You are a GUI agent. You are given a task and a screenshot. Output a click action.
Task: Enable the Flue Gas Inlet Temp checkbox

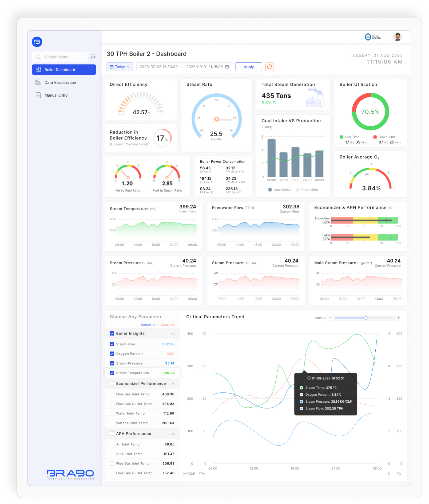[x=112, y=394]
